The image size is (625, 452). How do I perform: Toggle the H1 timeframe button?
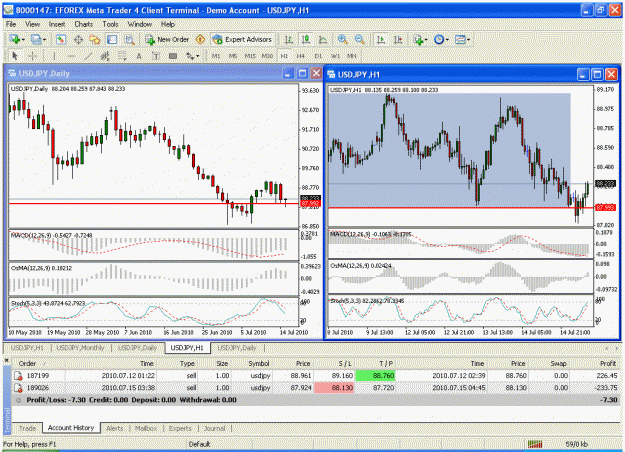click(284, 56)
